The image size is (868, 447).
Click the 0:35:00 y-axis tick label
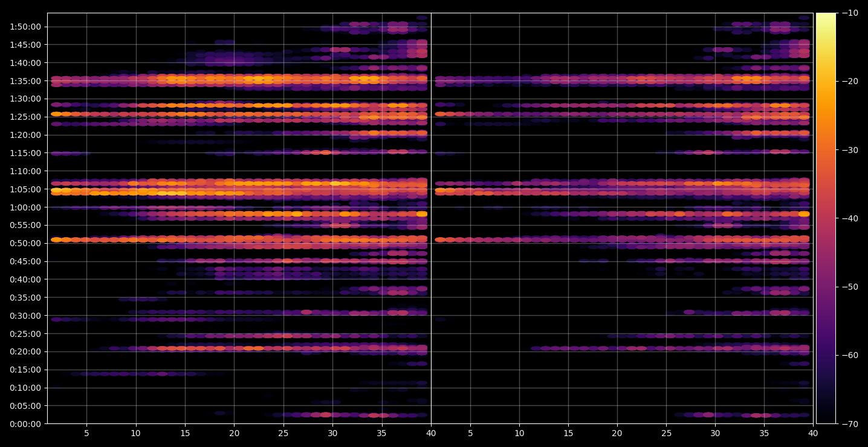tap(25, 298)
